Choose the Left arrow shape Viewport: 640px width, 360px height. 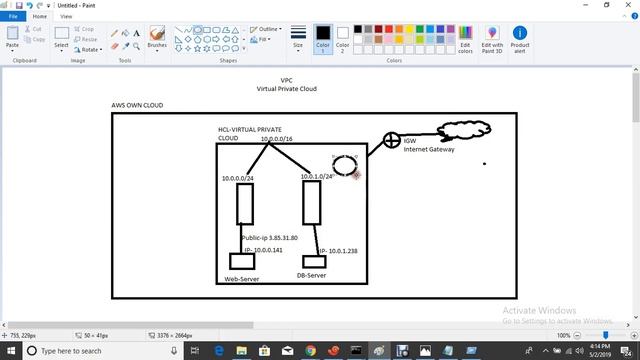(226, 40)
